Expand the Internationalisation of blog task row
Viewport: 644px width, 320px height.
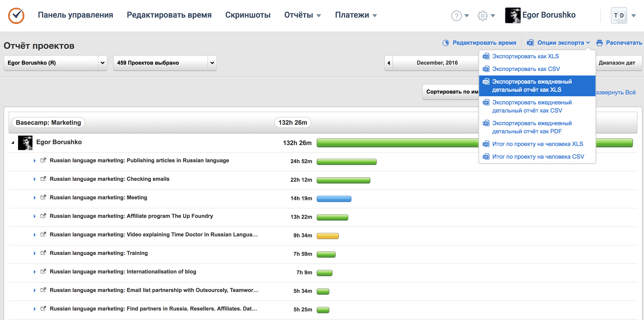coord(35,272)
